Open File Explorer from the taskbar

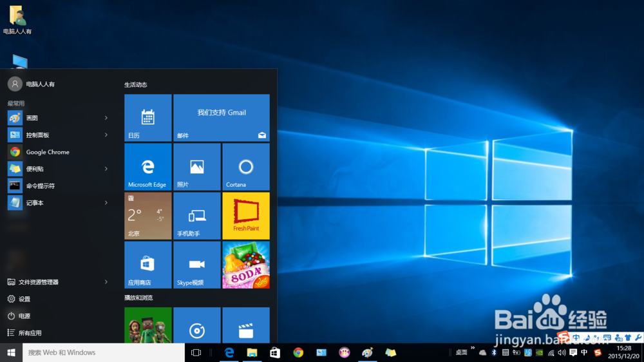[x=252, y=352]
